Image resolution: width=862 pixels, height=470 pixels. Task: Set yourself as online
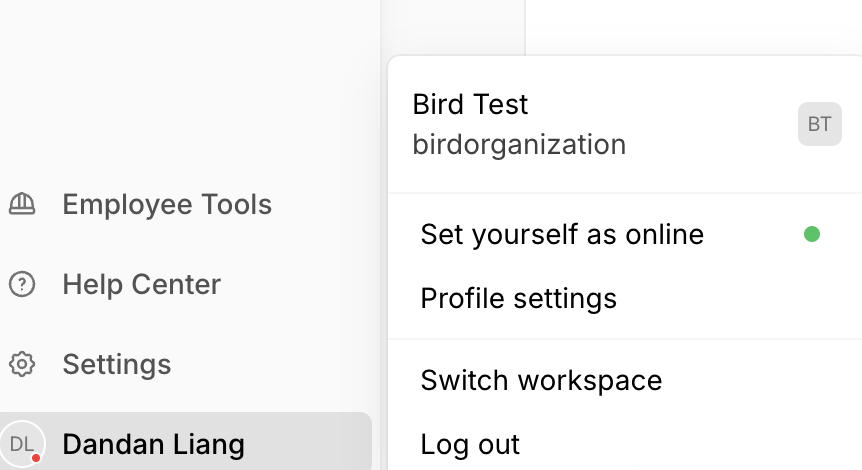pyautogui.click(x=562, y=234)
